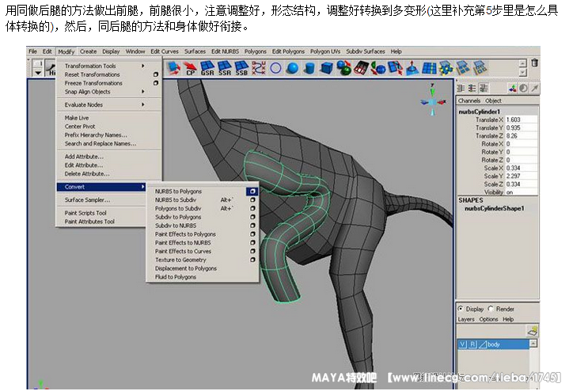Click the shelf scroll up arrow
Viewport: 588px width, 391px height.
point(523,63)
